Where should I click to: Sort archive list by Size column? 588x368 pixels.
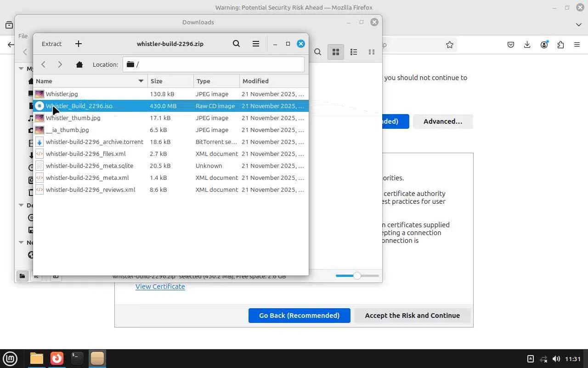(170, 81)
